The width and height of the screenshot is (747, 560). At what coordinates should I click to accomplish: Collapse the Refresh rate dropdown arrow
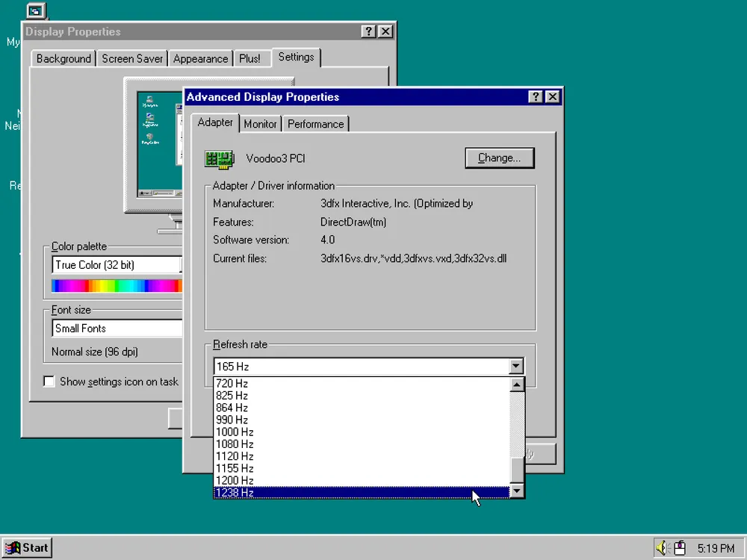pyautogui.click(x=515, y=367)
